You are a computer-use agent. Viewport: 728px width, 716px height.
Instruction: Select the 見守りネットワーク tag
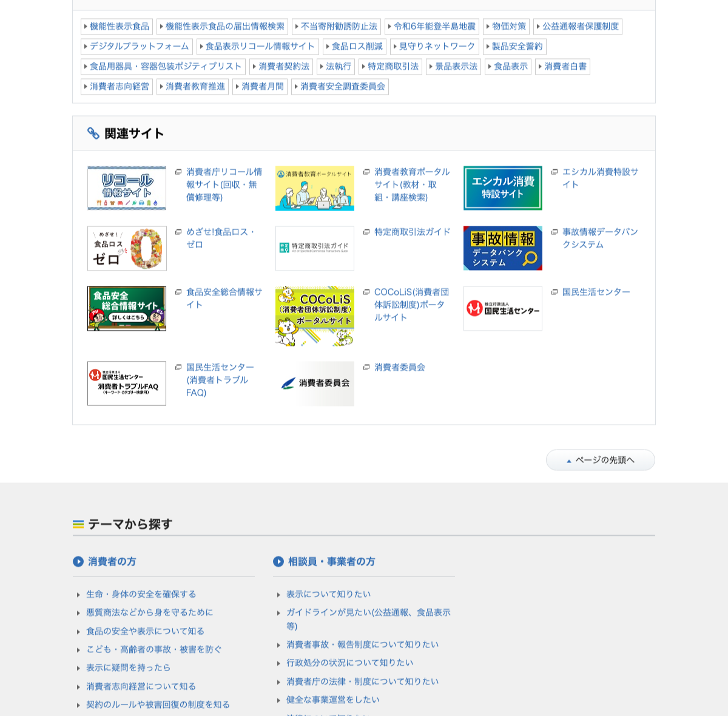click(x=435, y=47)
